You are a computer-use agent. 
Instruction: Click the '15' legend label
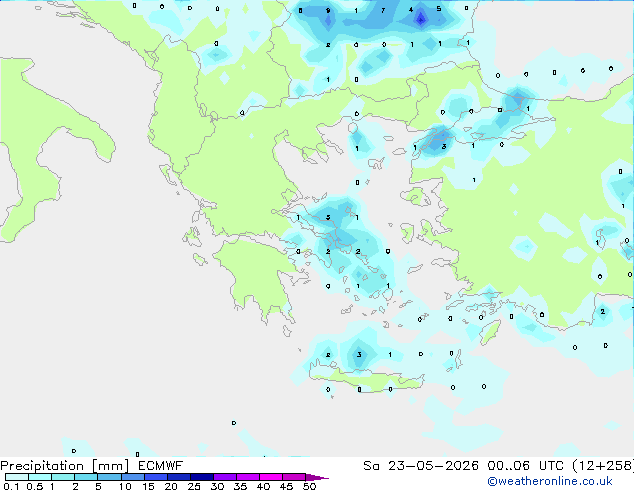pyautogui.click(x=148, y=486)
